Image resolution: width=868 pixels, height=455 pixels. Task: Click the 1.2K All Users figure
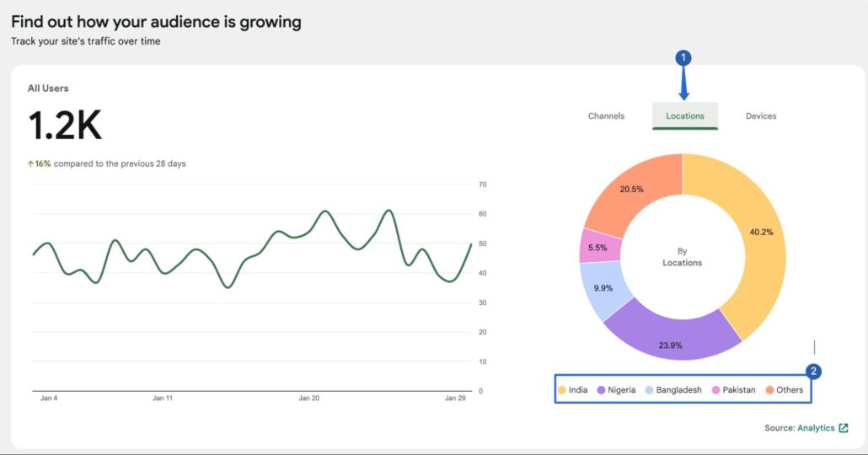65,126
